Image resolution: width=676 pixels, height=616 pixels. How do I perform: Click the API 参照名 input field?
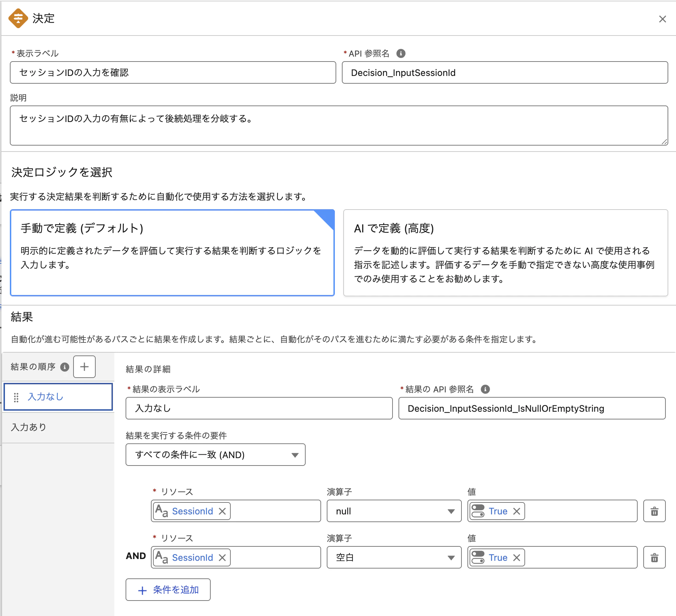pyautogui.click(x=505, y=73)
